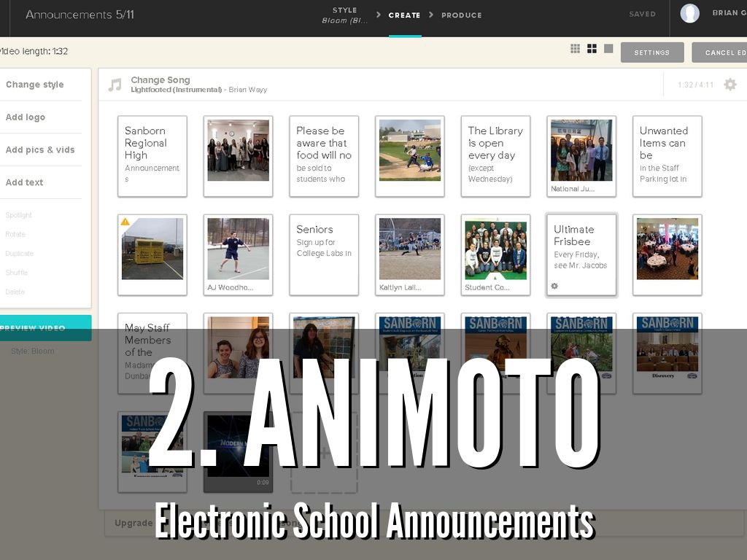Click Add text in sidebar
The height and width of the screenshot is (560, 747).
click(25, 183)
